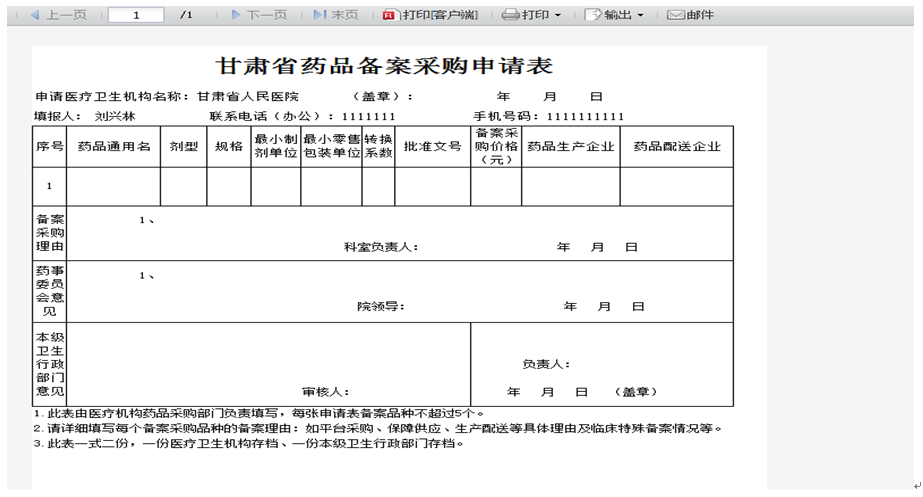Click the 备案采购价格（元） column header
Viewport: 923px width, 497px height.
coord(496,146)
